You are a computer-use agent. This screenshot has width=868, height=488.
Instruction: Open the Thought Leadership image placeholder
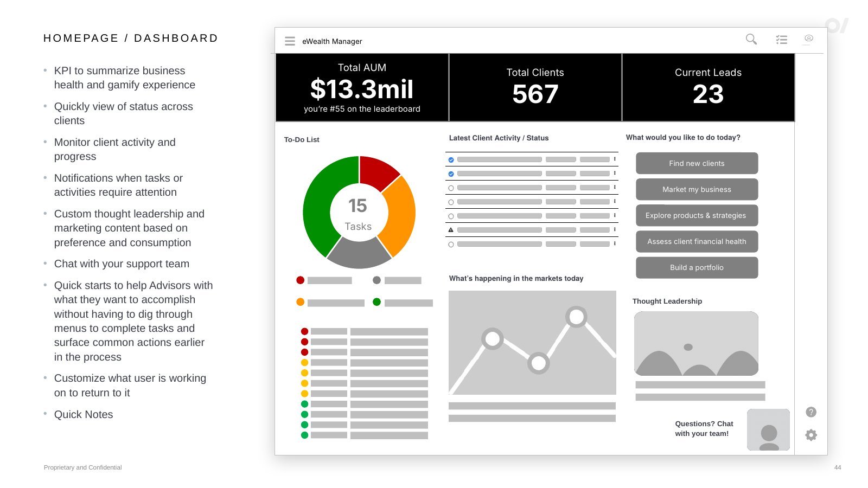697,344
